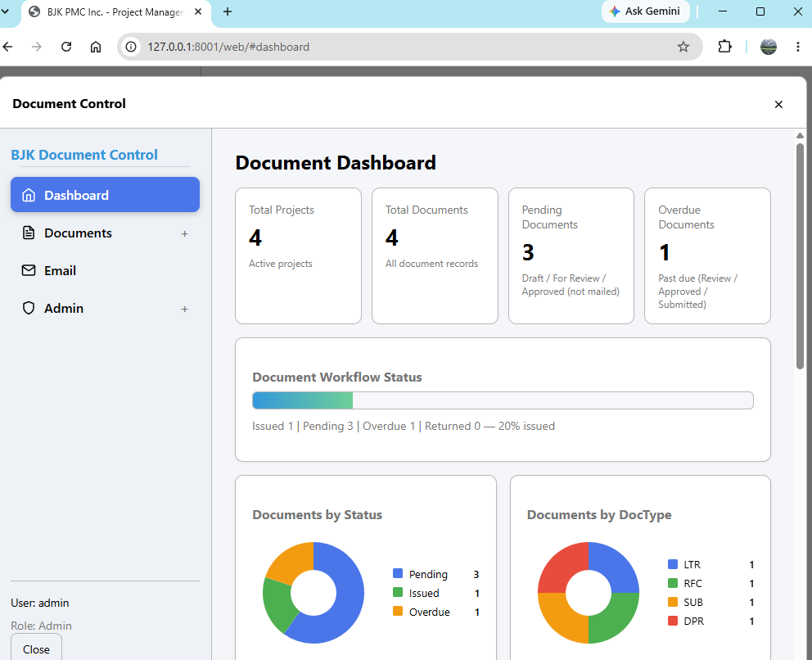Click the site information icon in address bar
The width and height of the screenshot is (812, 660).
point(131,47)
